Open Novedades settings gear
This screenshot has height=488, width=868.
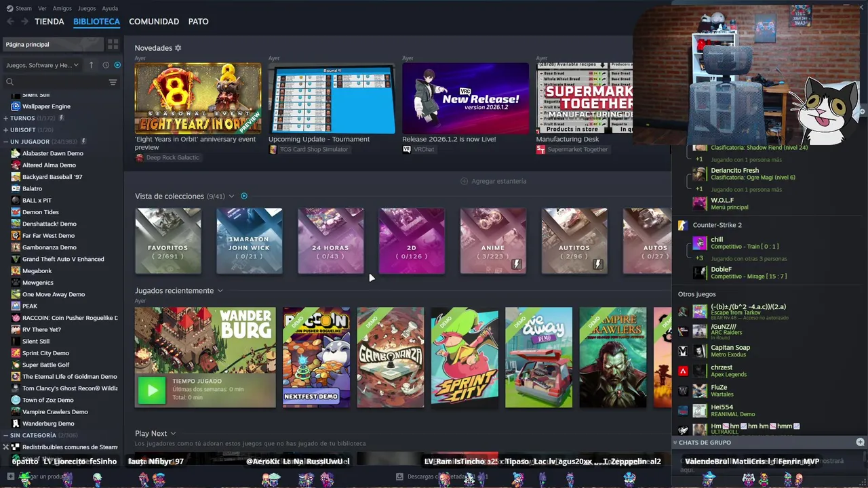[178, 48]
